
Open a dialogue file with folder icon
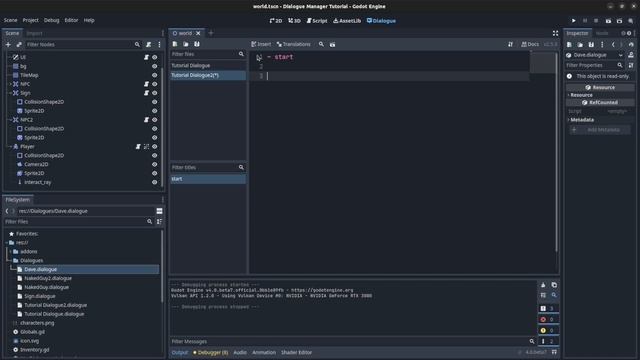(186, 44)
